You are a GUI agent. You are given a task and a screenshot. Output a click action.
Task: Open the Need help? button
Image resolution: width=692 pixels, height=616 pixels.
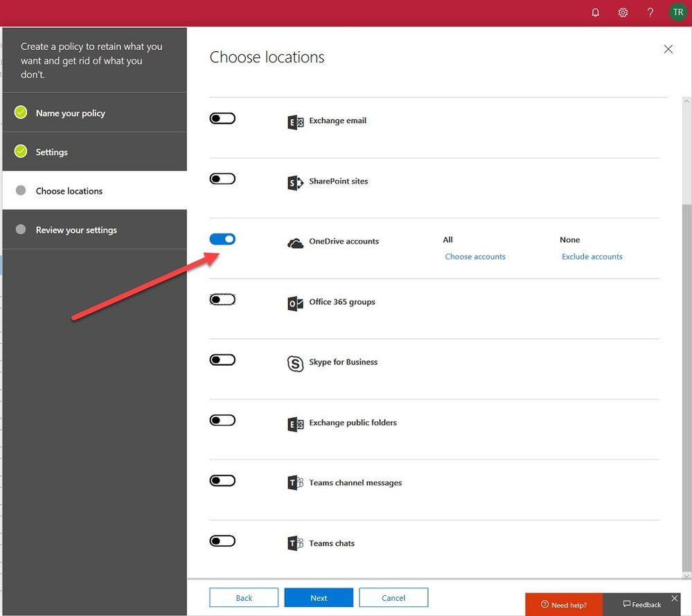[564, 604]
